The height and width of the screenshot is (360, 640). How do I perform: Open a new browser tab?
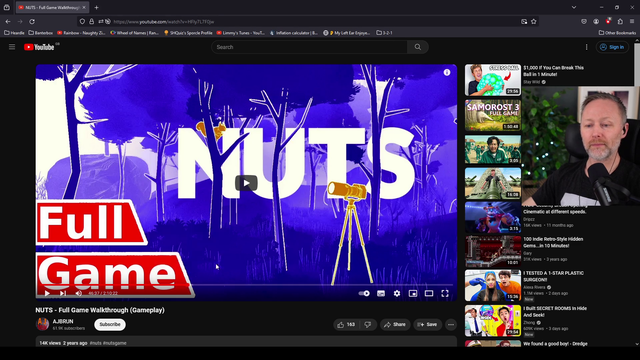click(x=96, y=7)
